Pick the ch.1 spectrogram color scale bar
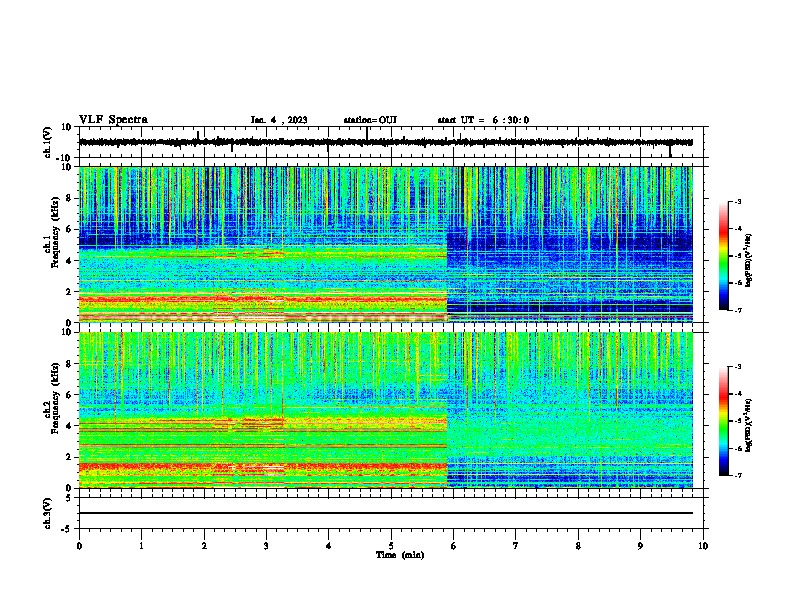 (x=723, y=256)
